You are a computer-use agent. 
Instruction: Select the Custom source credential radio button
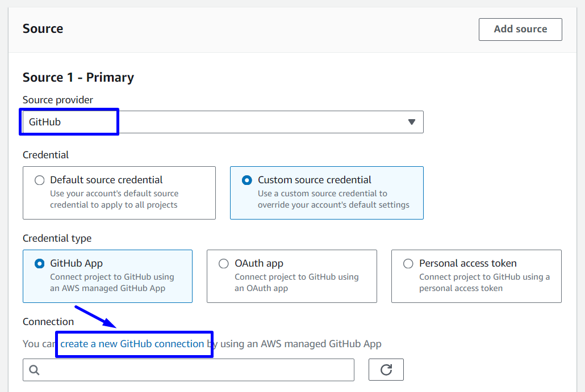click(247, 180)
